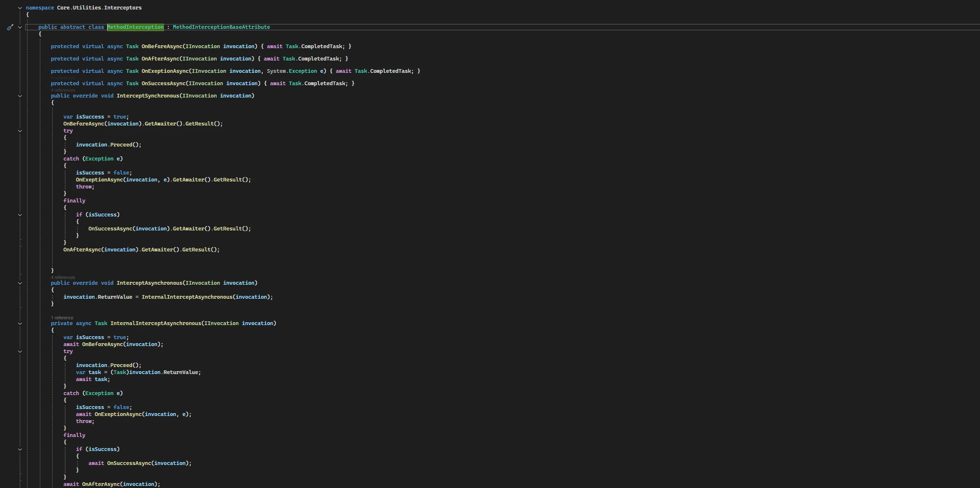Open '4 references' CodeLens above InterceptAsynchronous
The width and height of the screenshot is (980, 488).
(x=63, y=277)
